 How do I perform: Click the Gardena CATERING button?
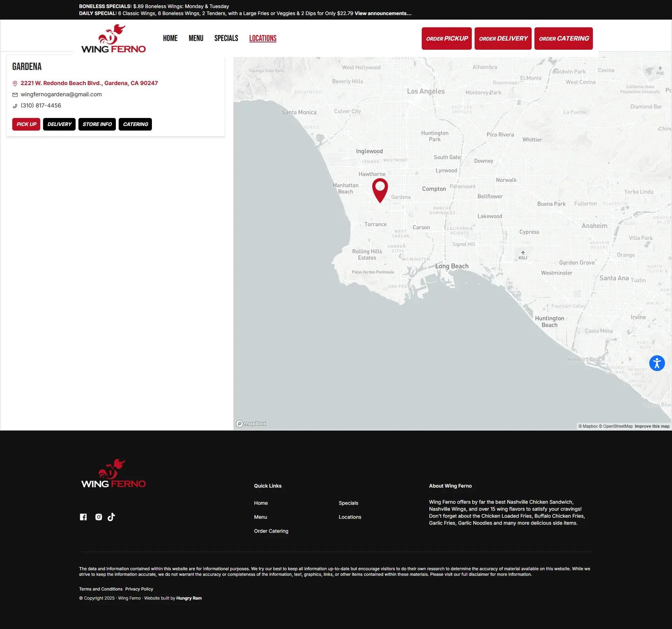[x=135, y=124]
